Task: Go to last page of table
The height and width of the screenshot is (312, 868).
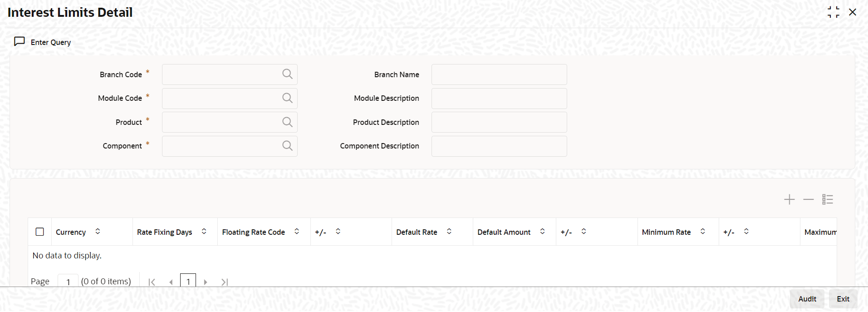Action: [x=225, y=282]
